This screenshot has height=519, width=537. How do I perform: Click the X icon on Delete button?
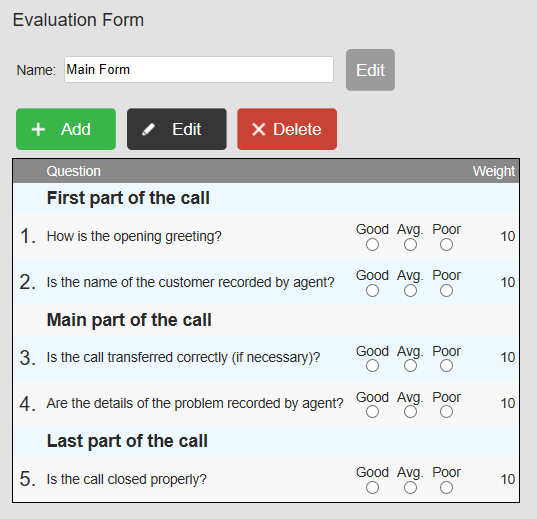click(259, 129)
